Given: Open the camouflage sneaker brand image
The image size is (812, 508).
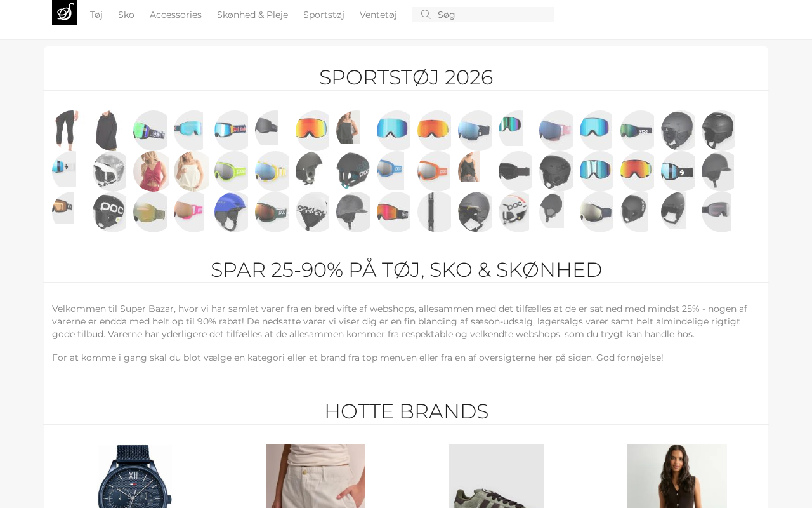Looking at the screenshot, I should [496, 476].
